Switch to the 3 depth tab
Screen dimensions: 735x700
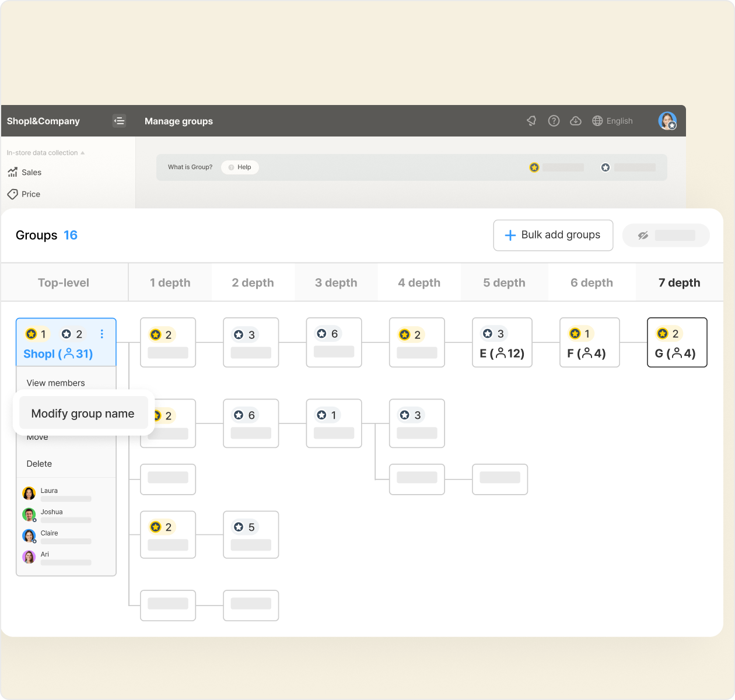(336, 282)
